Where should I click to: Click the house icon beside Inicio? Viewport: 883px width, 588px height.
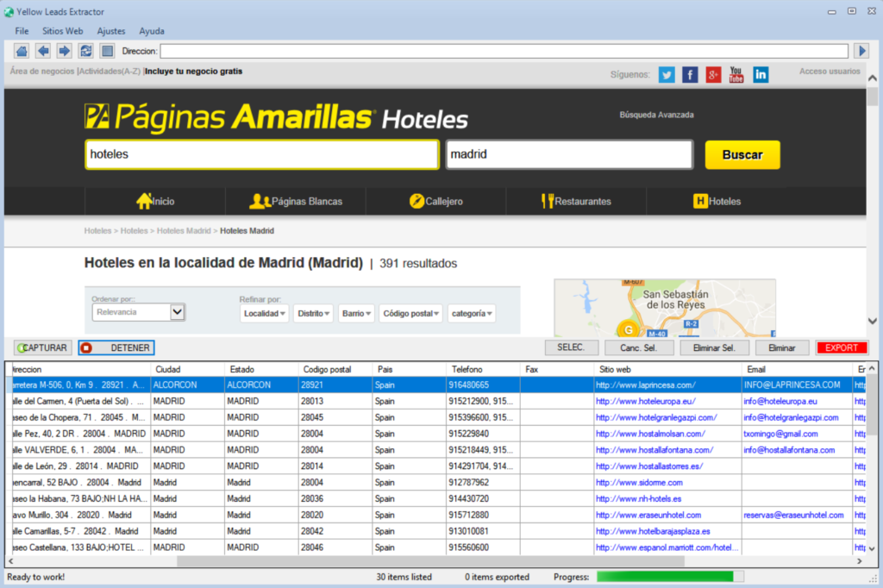144,201
